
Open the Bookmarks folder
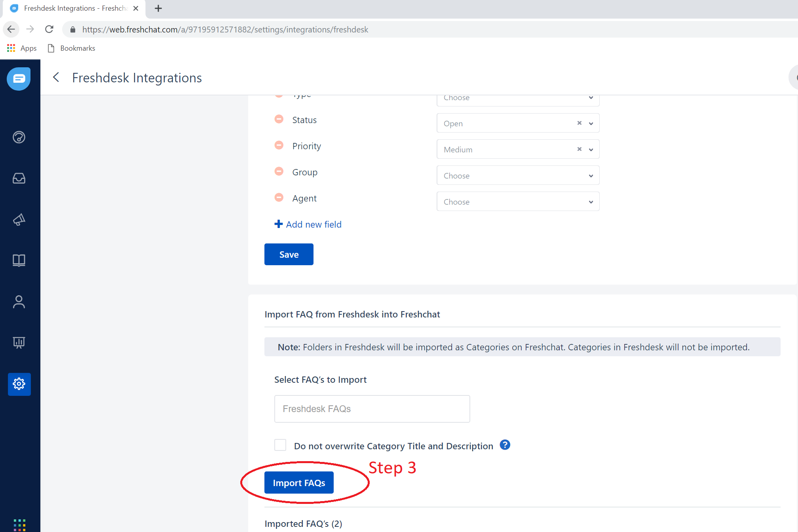(71, 48)
